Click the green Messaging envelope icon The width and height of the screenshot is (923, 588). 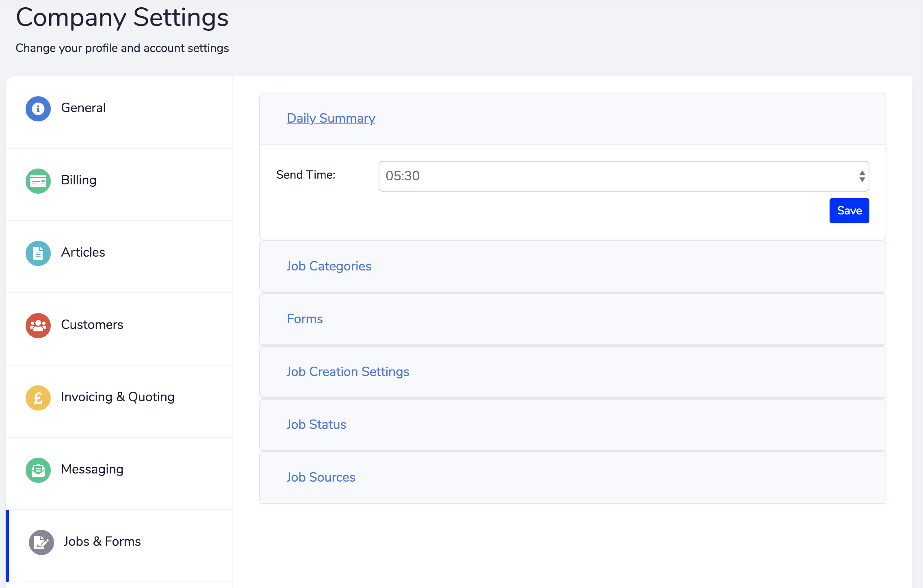click(38, 470)
